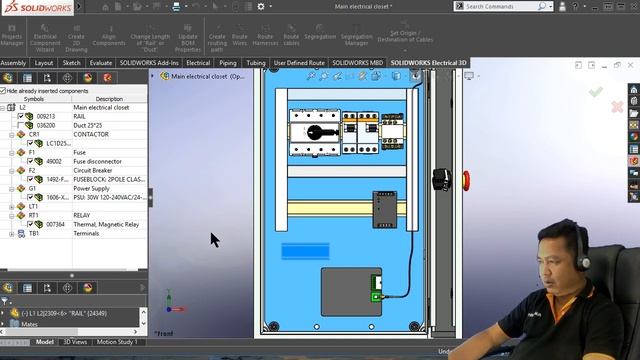Click the monitor view-settings icon
The width and height of the screenshot is (640, 360).
469,76
